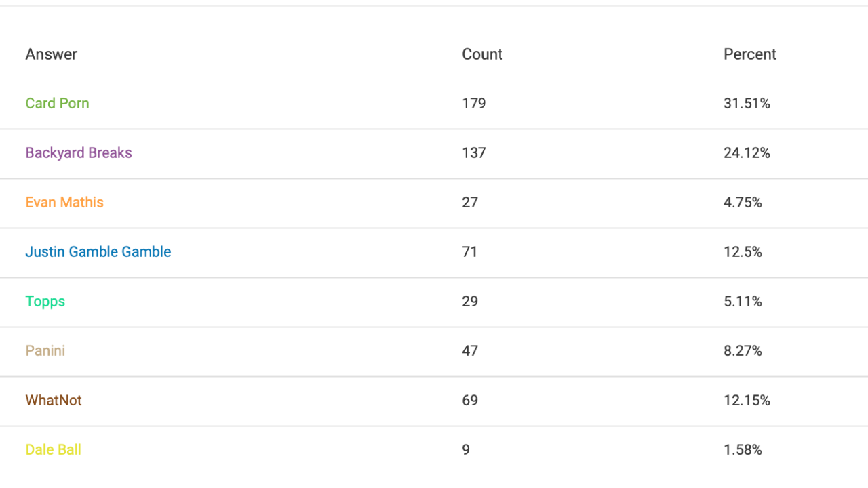Select the 12.5% percent cell

pyautogui.click(x=743, y=251)
